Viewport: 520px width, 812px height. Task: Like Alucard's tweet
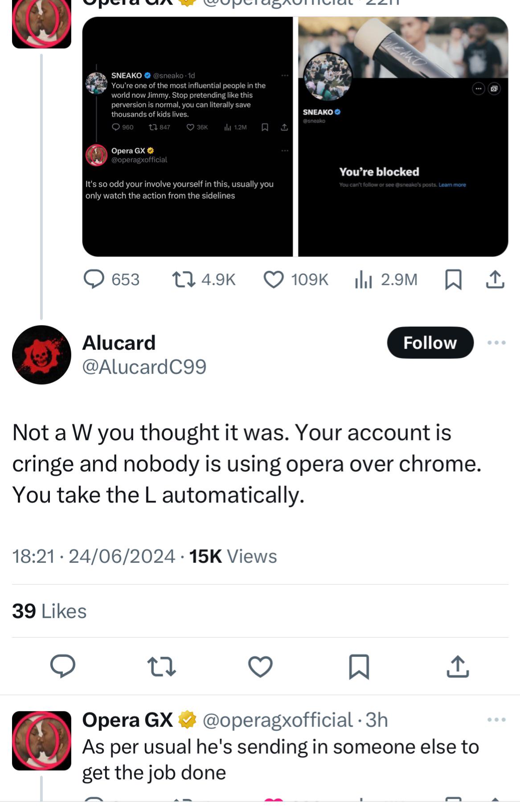(x=260, y=666)
